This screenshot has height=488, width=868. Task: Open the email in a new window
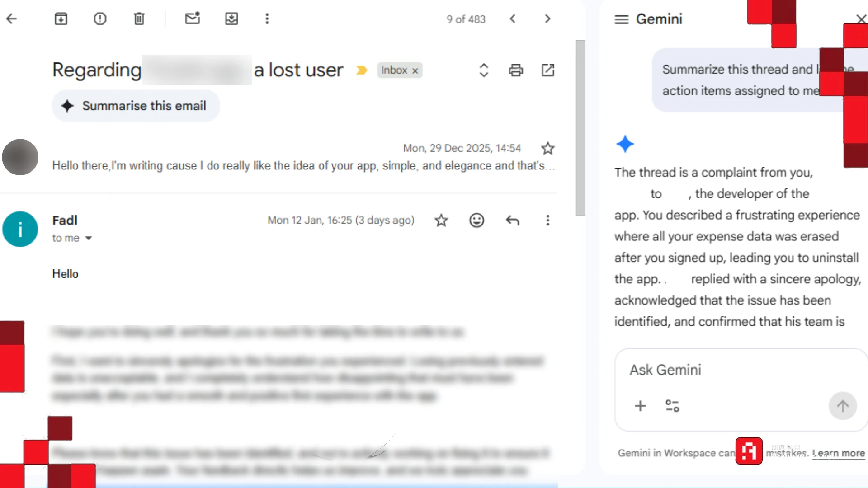[547, 70]
